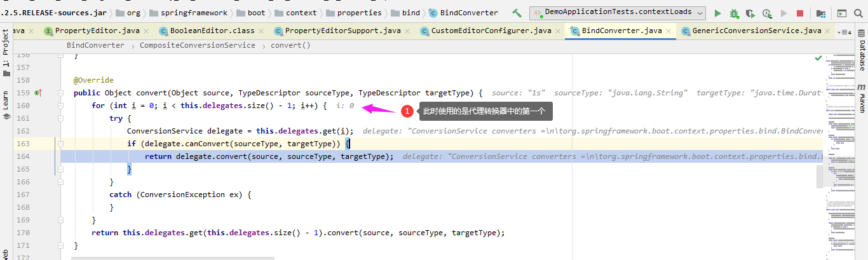Click the 'properties' folder in navigation bar
The image size is (868, 260).
coord(353,13)
